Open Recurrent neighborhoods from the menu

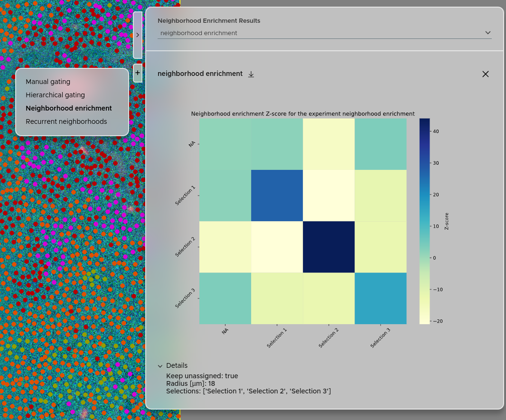66,121
